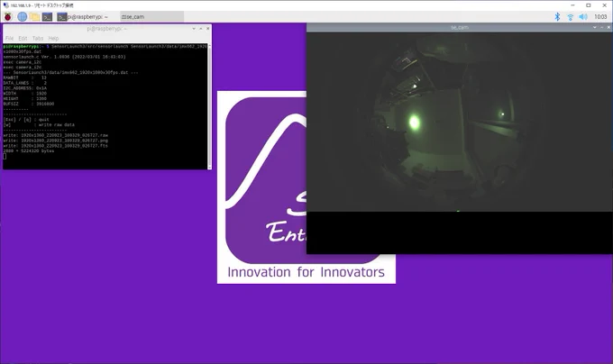The image size is (613, 364).
Task: Click the terminal cursor on the last line
Action: pyautogui.click(x=5, y=156)
